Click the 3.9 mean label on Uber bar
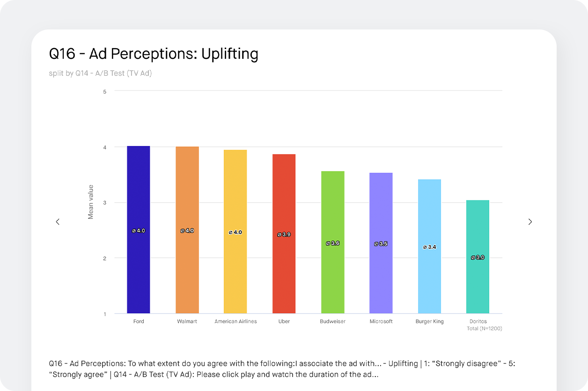This screenshot has height=391, width=588. (284, 234)
